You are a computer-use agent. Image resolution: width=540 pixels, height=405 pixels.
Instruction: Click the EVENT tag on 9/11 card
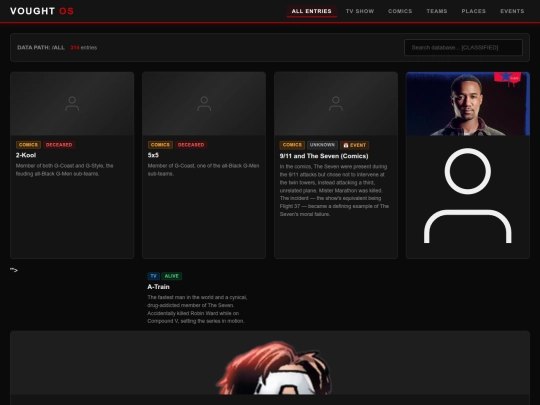pos(354,145)
